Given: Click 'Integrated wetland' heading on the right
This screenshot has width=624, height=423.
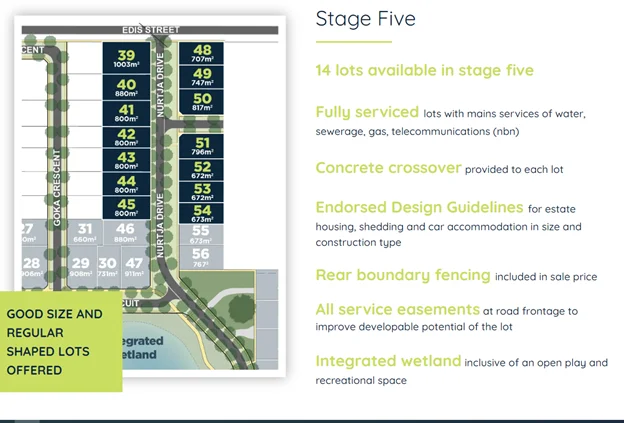Looking at the screenshot, I should click(x=388, y=361).
